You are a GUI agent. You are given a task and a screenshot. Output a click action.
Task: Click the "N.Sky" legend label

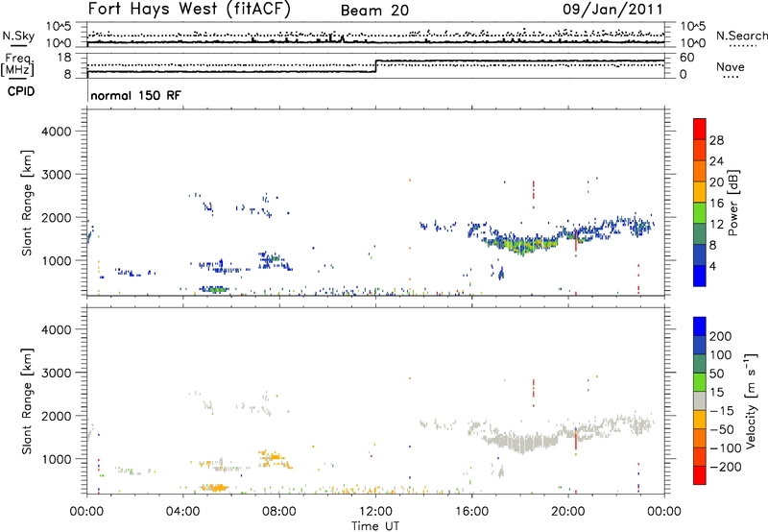[x=18, y=36]
